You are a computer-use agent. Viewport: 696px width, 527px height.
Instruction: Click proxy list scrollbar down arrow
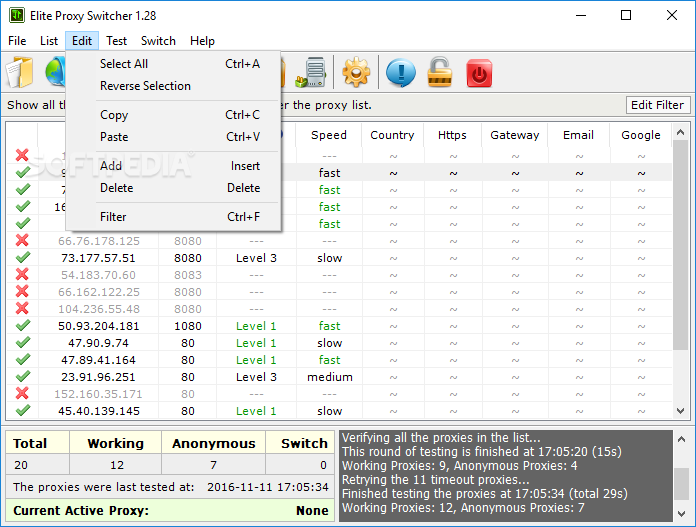pos(680,411)
